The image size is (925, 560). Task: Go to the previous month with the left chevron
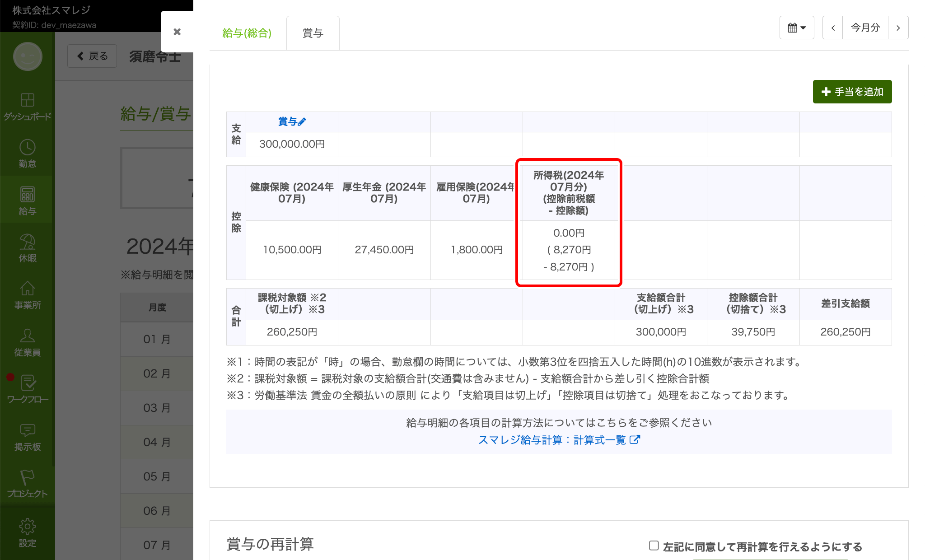833,28
